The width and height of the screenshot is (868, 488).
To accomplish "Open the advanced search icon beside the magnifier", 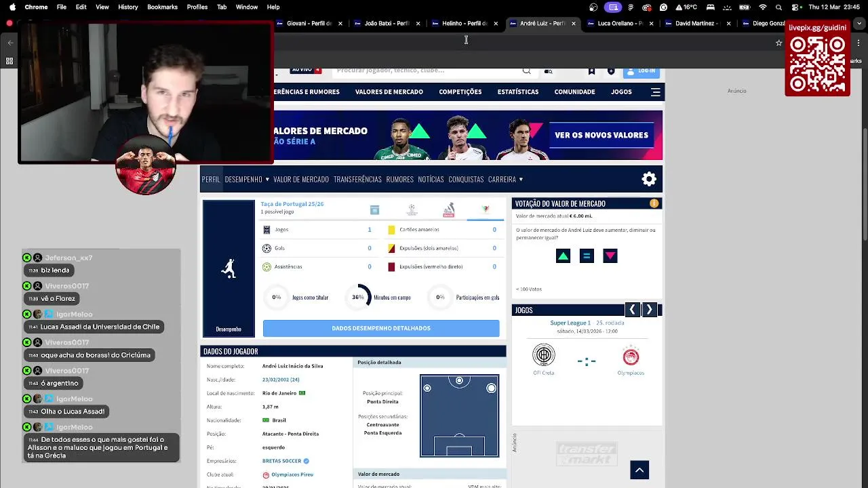I will 548,70.
